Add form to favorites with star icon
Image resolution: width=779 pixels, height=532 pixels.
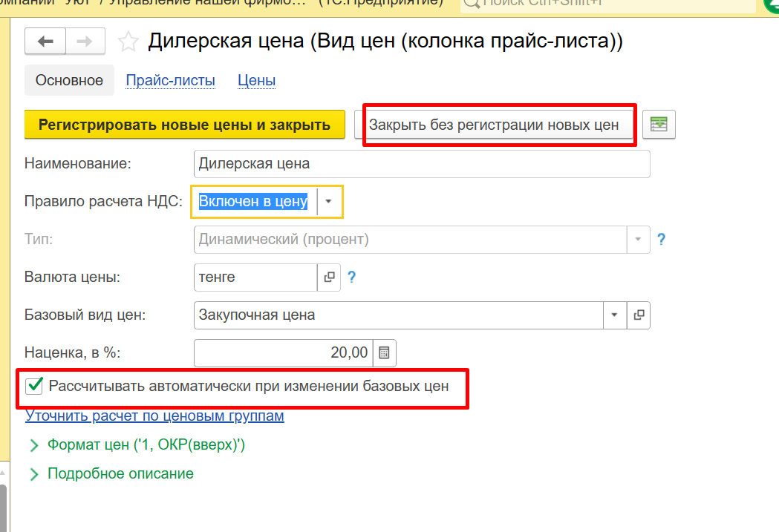(x=128, y=42)
